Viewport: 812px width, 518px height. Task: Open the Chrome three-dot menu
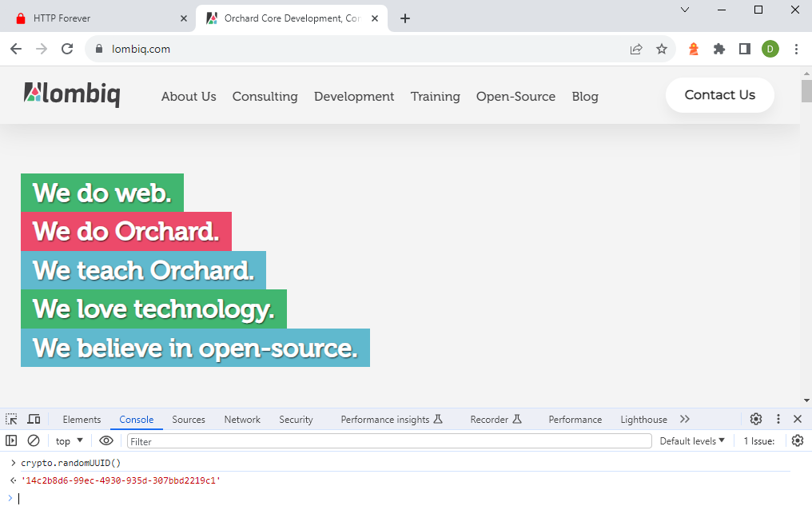click(x=796, y=49)
